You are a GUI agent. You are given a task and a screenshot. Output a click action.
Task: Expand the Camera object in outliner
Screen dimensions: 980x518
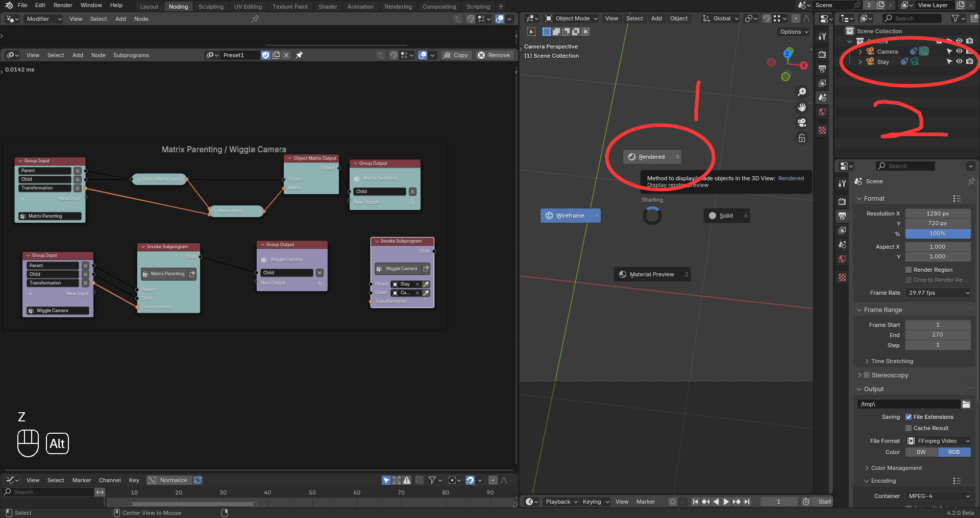point(860,52)
